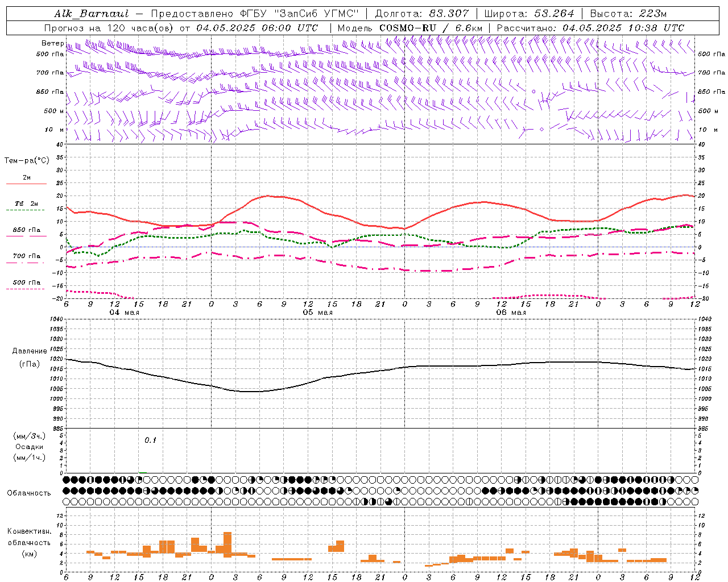This screenshot has width=728, height=582.
Task: Click the '04 мая' date label
Action: pos(124,313)
